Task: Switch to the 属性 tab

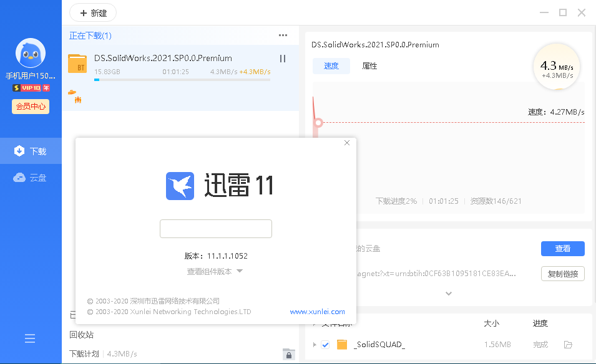Action: point(369,66)
